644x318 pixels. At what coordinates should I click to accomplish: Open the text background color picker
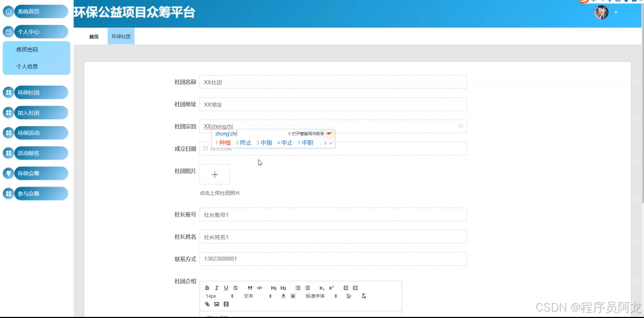(x=293, y=296)
